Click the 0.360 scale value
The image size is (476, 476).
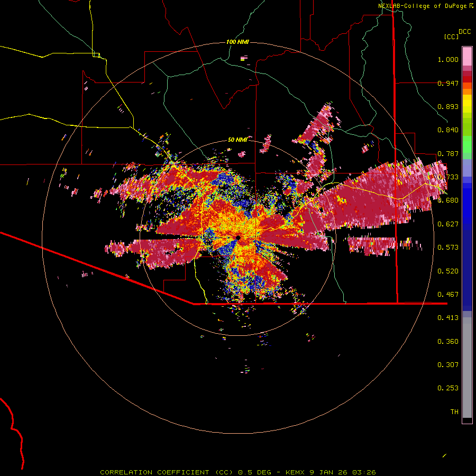pos(448,342)
